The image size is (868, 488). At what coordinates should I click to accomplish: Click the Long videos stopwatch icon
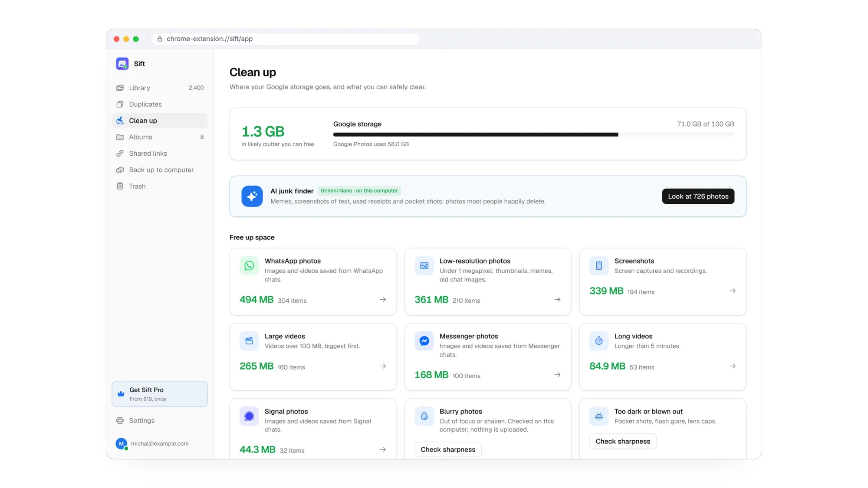(599, 341)
